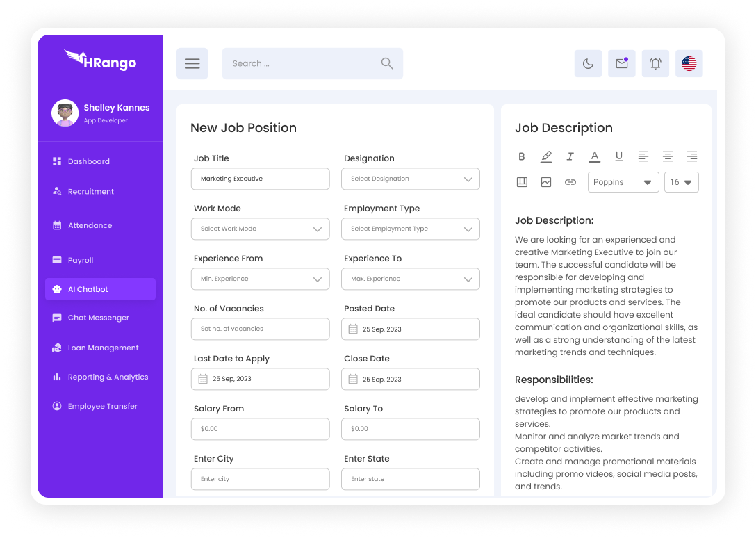
Task: Toggle the sidebar with the hamburger button
Action: coord(192,63)
